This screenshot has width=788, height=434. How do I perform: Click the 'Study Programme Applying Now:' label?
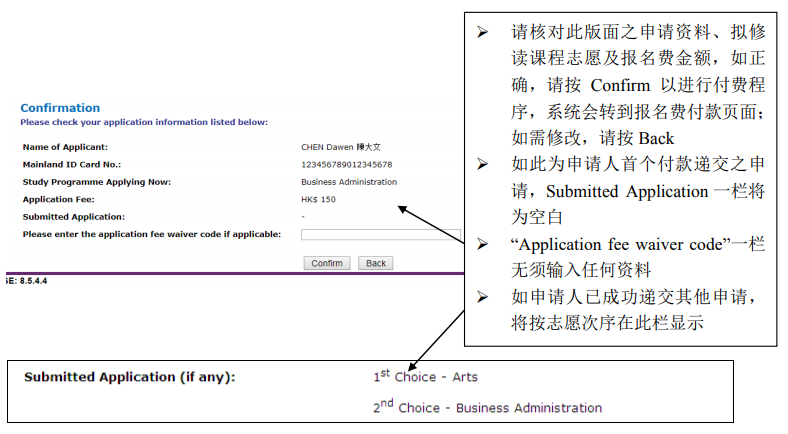96,182
